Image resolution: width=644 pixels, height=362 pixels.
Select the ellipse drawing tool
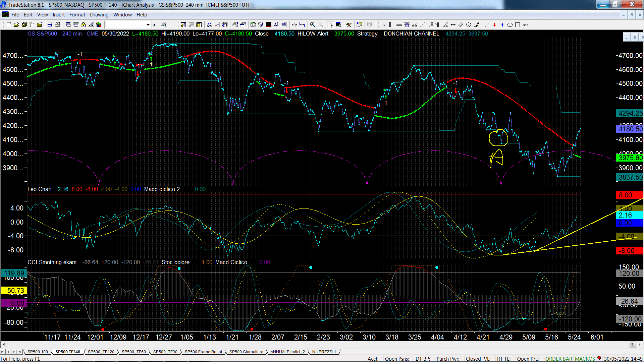tap(510, 25)
